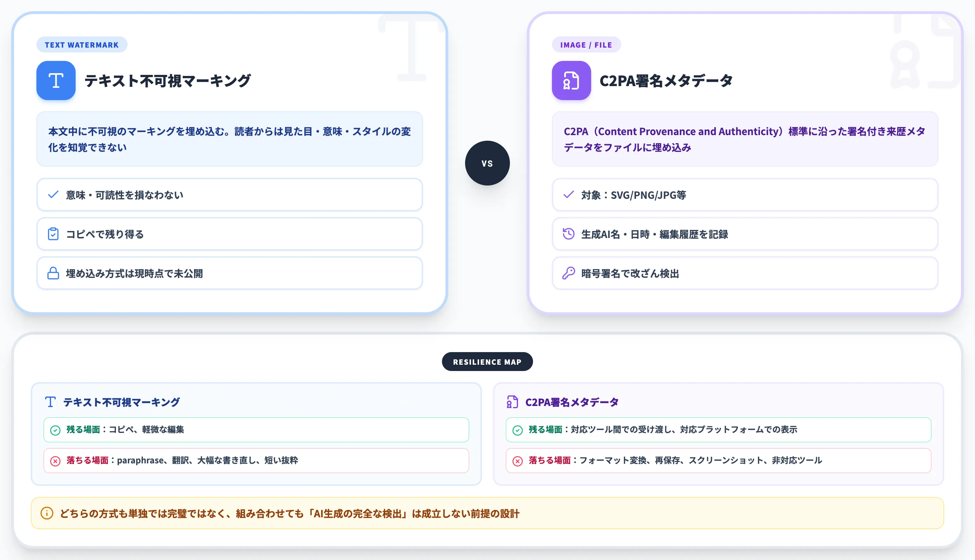Click the 暗号署名で改ざん検出 row
Viewport: 975px width, 560px height.
(745, 273)
